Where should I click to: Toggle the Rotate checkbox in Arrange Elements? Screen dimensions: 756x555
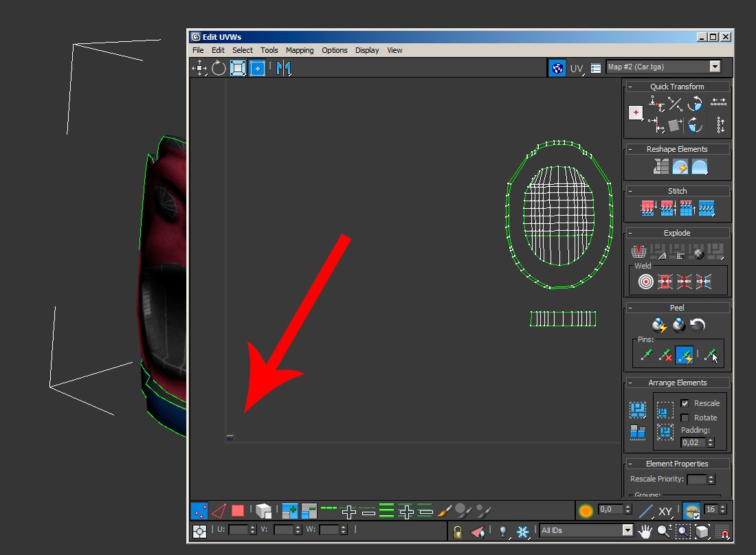[685, 418]
